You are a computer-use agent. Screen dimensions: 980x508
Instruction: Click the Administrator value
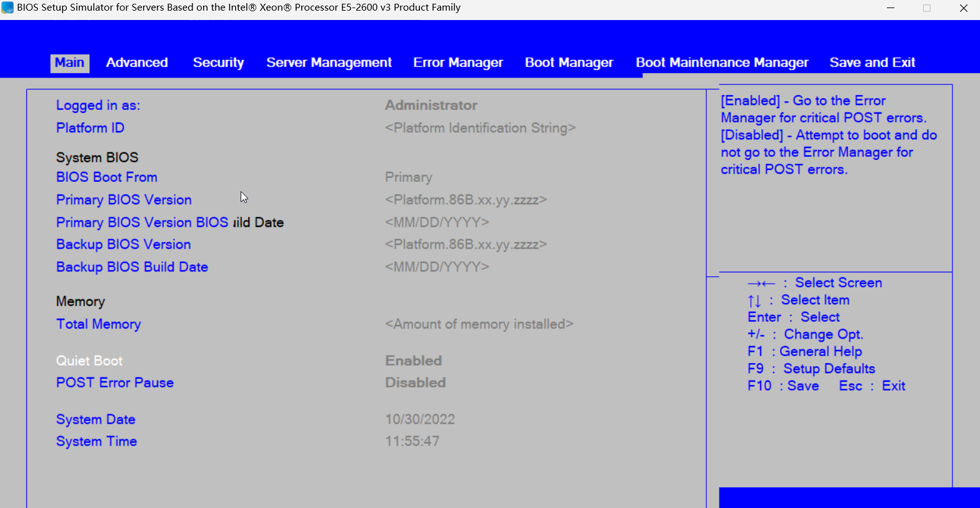tap(431, 105)
